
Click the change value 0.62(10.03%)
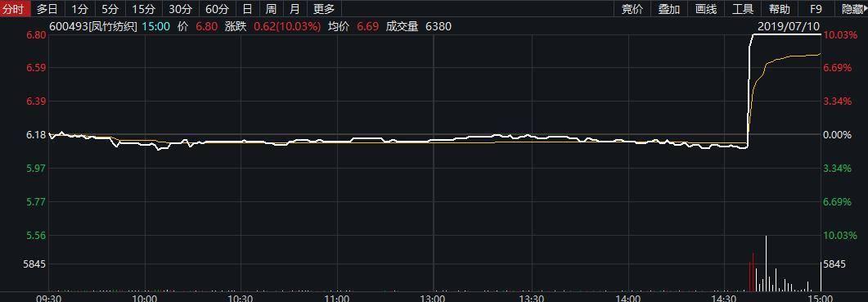(x=287, y=26)
